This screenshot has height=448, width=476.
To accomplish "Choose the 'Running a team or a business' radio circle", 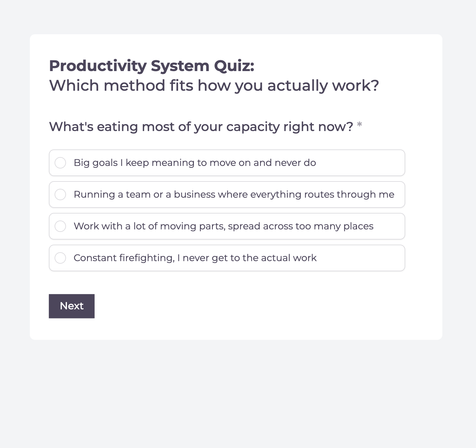I will click(60, 194).
